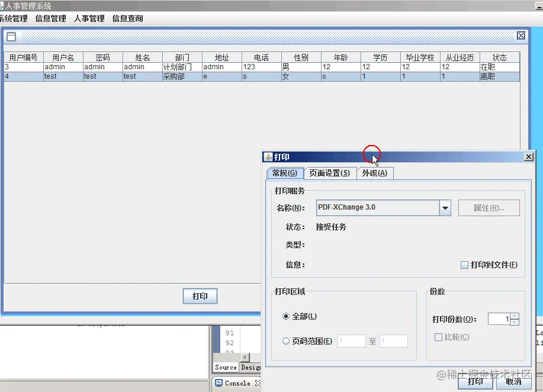Image resolution: width=543 pixels, height=392 pixels.
Task: Enable the 打印到文件(F) checkbox
Action: pyautogui.click(x=464, y=265)
